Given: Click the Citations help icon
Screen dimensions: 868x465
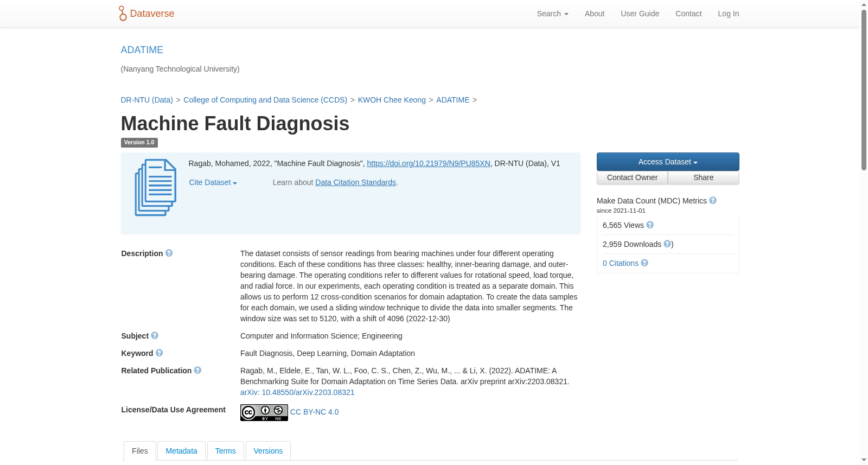Looking at the screenshot, I should [x=644, y=263].
